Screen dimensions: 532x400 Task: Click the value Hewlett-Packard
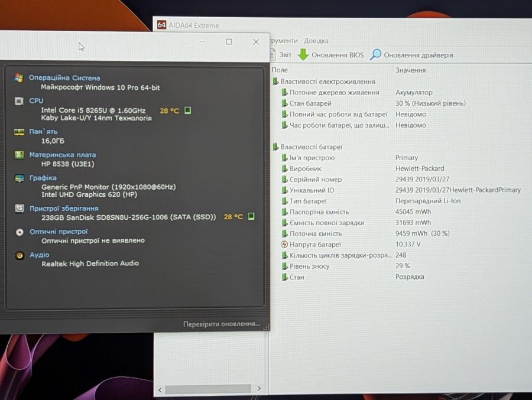pos(419,168)
